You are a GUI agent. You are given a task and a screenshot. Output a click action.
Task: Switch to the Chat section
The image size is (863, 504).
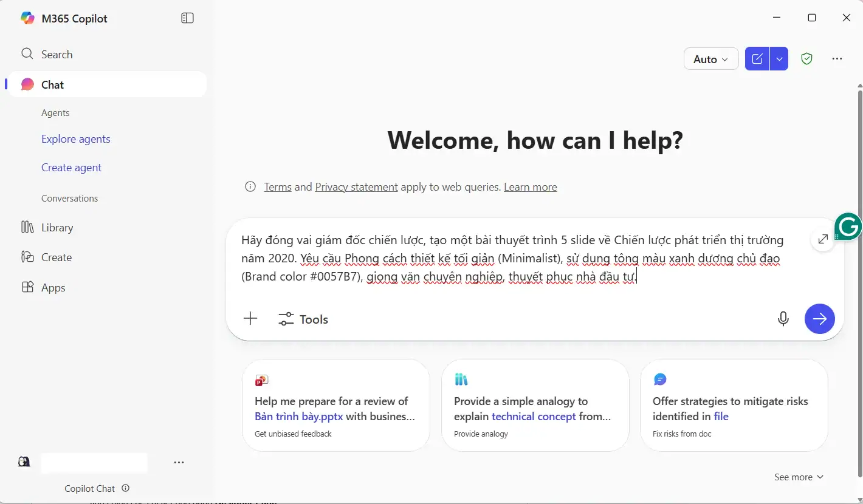(52, 84)
